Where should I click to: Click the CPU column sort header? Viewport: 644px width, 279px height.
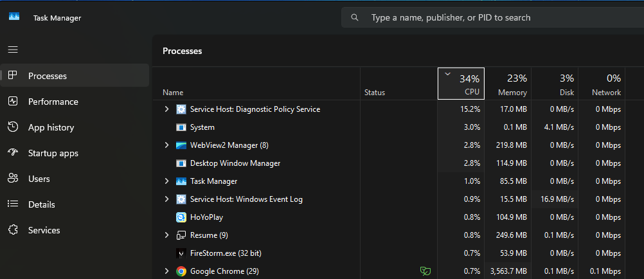click(461, 84)
